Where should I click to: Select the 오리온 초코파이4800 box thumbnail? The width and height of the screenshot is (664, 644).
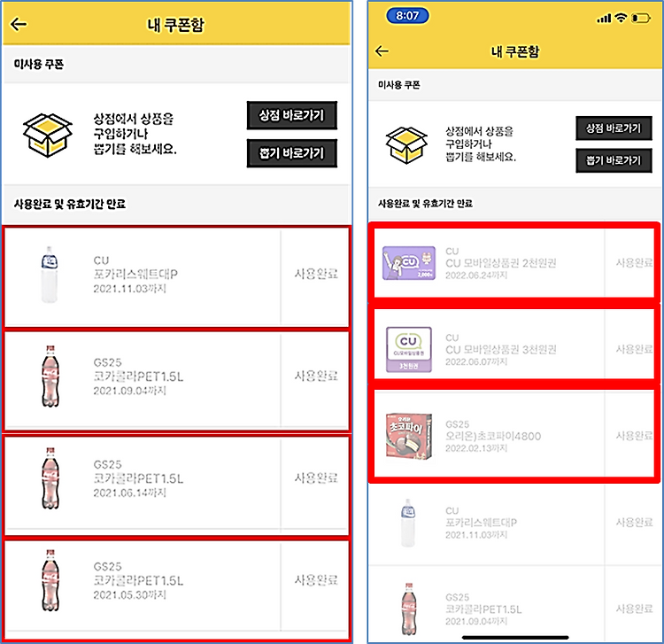click(409, 437)
